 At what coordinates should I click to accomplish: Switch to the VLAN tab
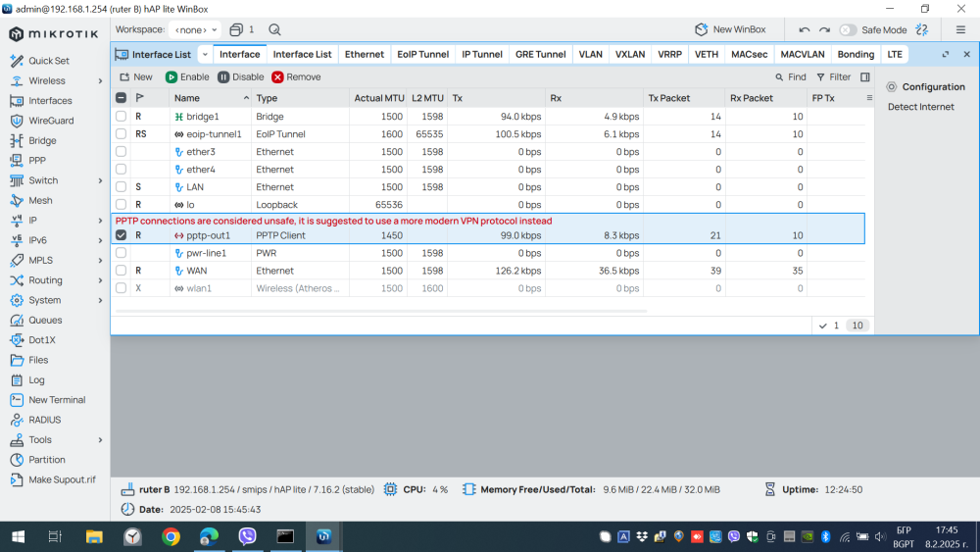click(x=590, y=55)
